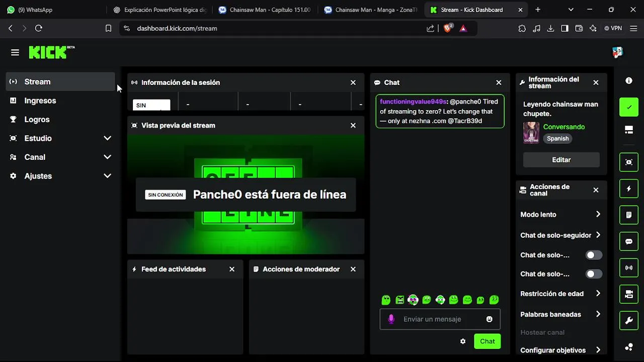Close the Acciones de canal panel
The width and height of the screenshot is (644, 362).
(x=596, y=190)
